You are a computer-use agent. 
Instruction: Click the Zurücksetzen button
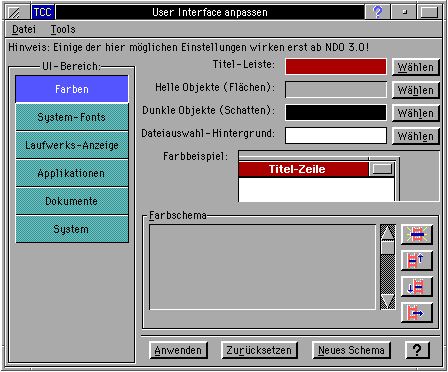click(259, 350)
